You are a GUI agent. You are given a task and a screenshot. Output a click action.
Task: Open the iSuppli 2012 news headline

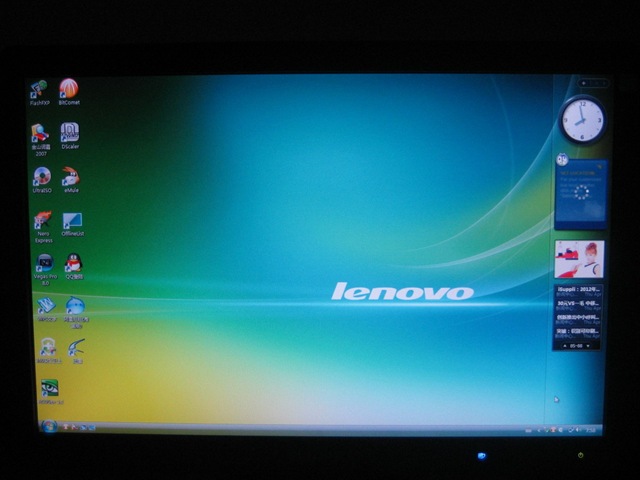[x=579, y=289]
